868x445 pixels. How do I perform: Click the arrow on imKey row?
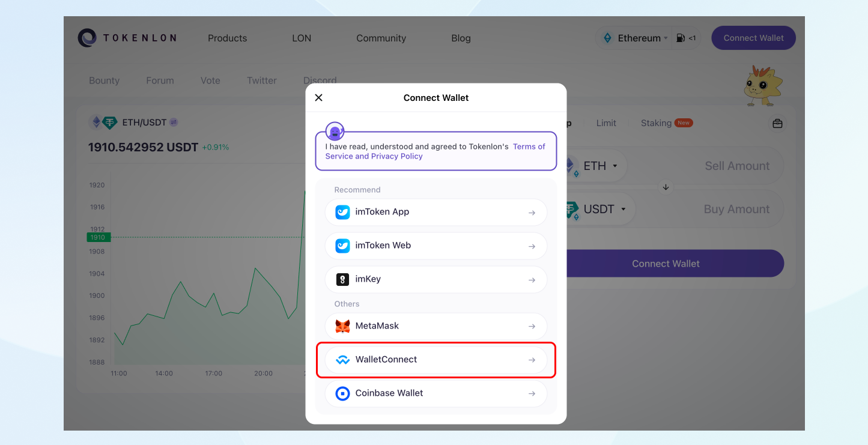tap(532, 280)
